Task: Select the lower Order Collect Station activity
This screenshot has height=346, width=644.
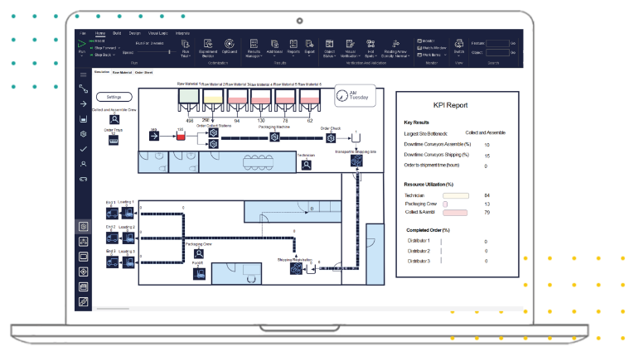Action: [x=213, y=144]
